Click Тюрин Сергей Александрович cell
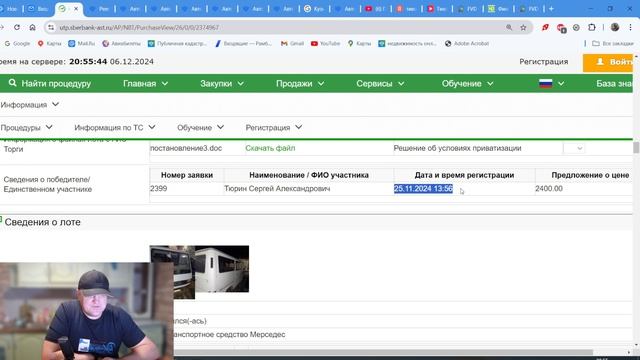Screen dimensions: 640x360 pos(277,189)
